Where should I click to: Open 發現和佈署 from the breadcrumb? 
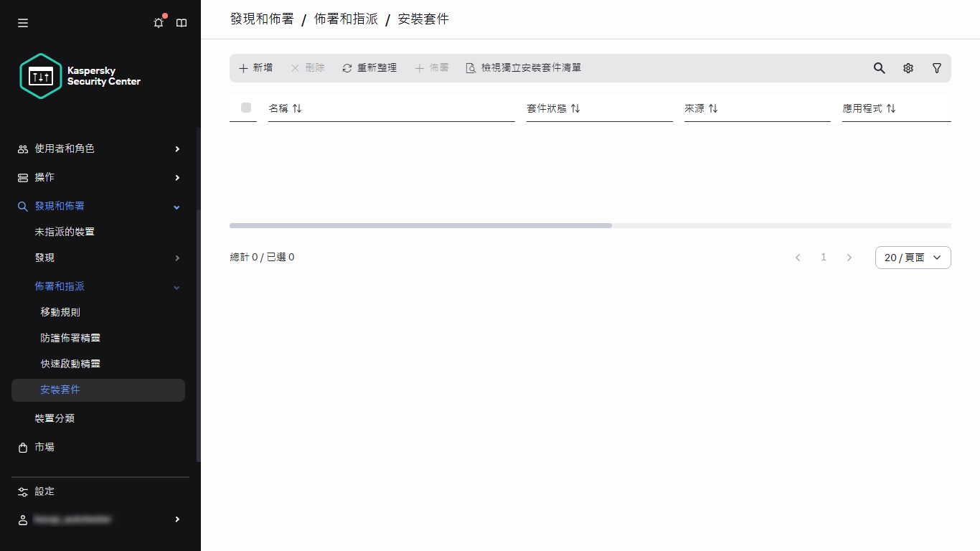coord(262,19)
